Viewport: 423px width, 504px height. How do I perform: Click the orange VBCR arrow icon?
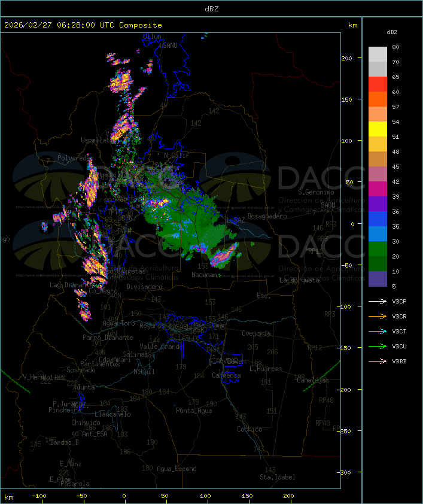click(x=378, y=316)
